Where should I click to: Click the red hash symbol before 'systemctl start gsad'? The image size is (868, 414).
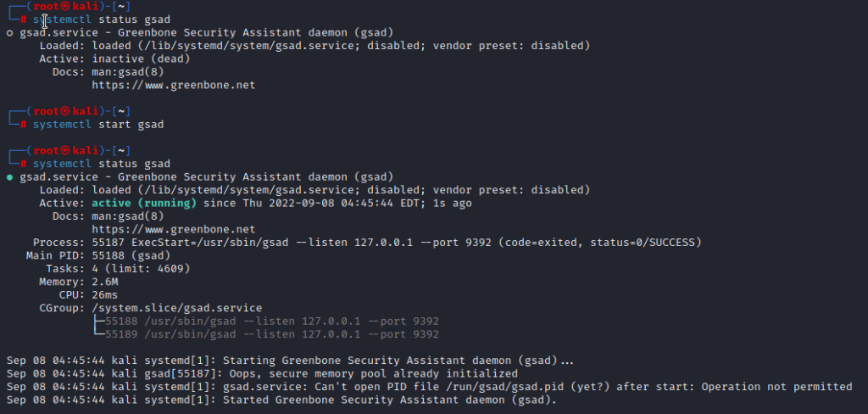(23, 125)
